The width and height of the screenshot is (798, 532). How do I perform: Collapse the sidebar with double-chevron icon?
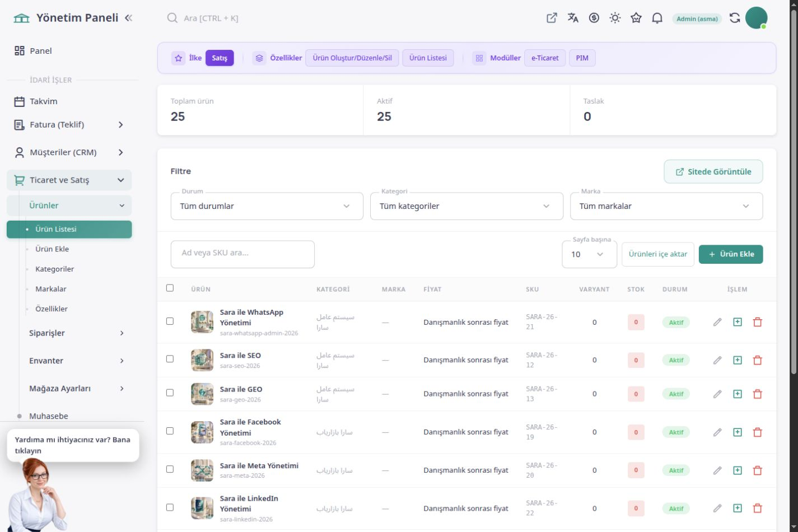pos(129,18)
